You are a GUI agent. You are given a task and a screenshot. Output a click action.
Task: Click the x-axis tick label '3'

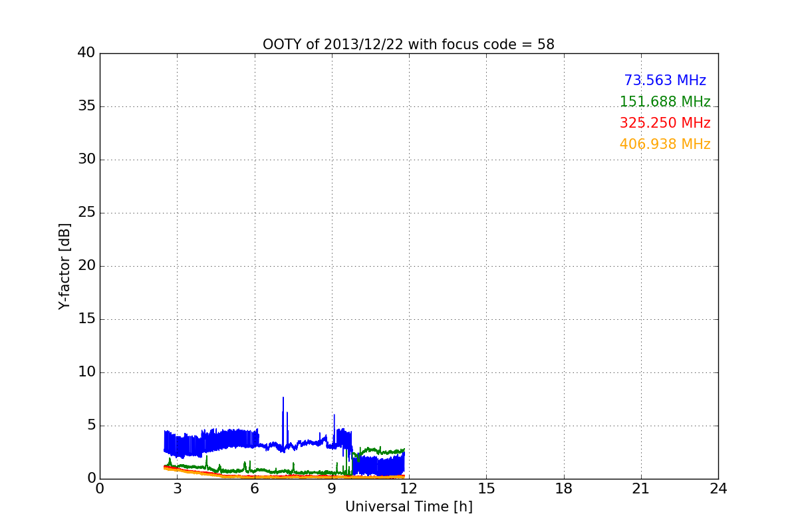coord(177,488)
